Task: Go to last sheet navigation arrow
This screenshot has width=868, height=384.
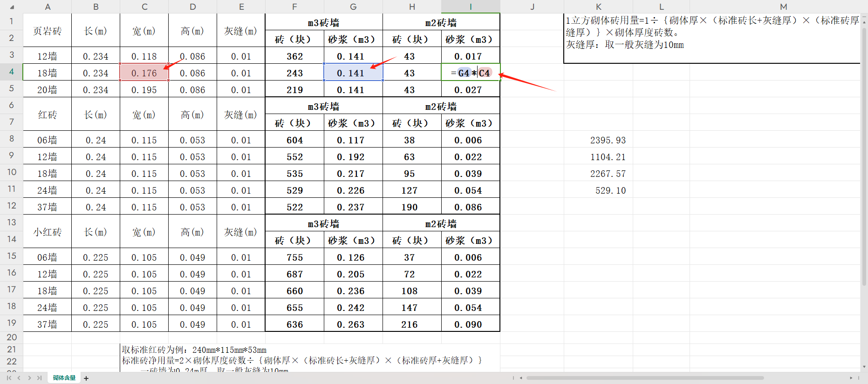Action: coord(39,378)
